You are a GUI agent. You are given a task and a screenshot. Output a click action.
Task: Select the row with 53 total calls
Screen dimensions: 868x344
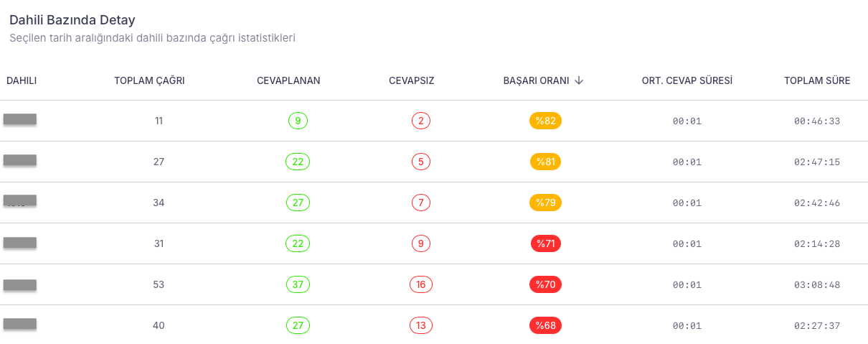[434, 284]
